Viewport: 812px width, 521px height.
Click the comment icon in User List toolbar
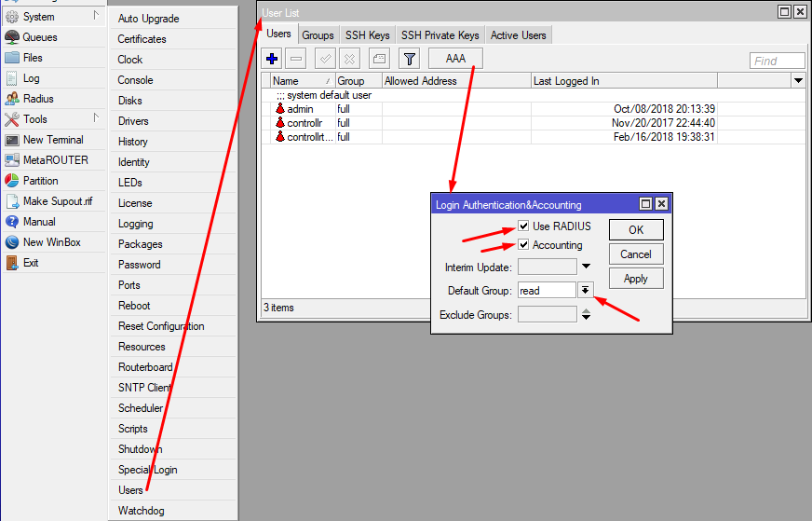[x=379, y=59]
